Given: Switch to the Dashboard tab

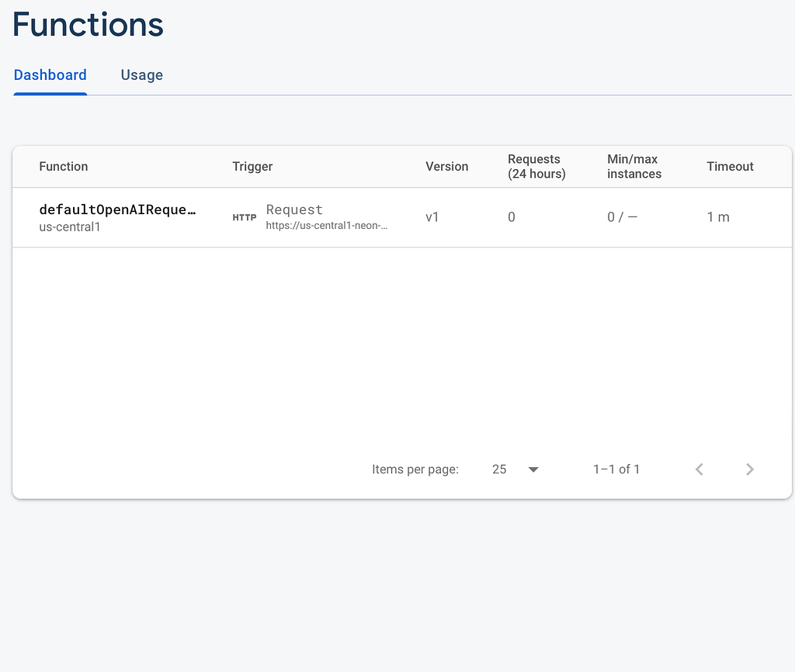Looking at the screenshot, I should tap(50, 75).
